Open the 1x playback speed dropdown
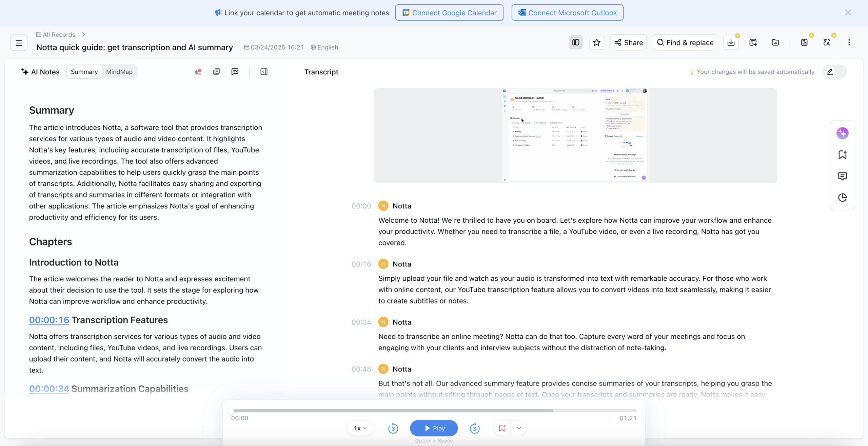 360,428
